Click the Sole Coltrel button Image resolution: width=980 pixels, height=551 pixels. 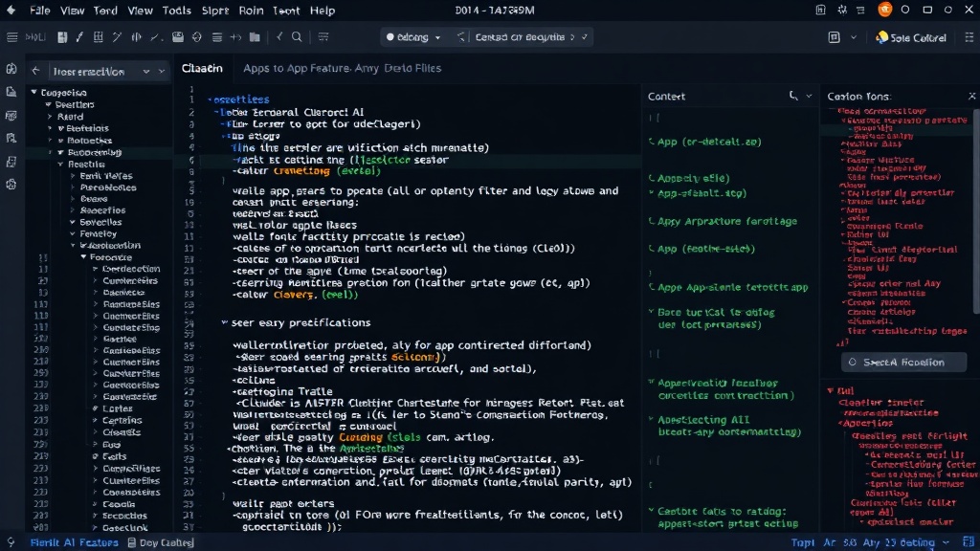(911, 38)
